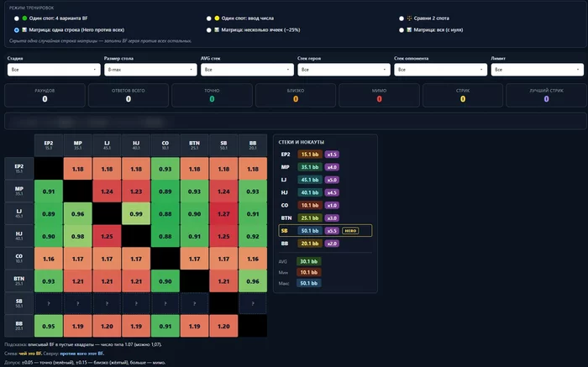Click the HERO badge in stacks panel
588x367 pixels.
[x=350, y=231]
